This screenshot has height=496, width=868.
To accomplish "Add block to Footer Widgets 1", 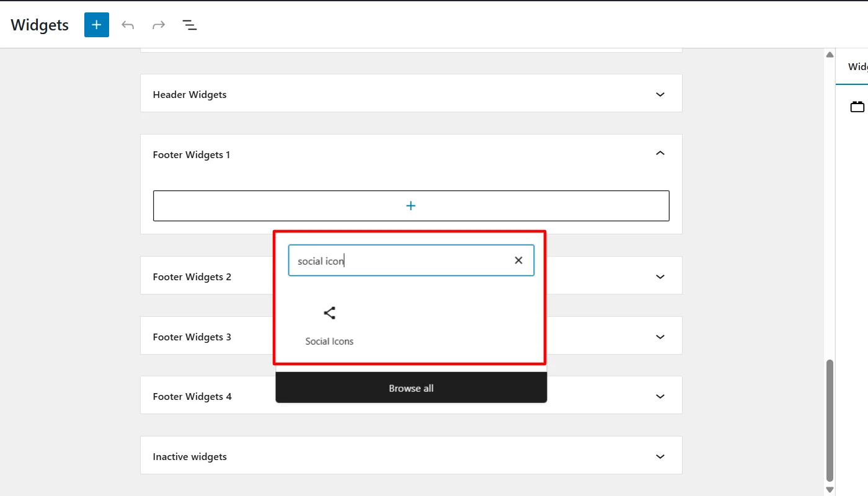I will coord(411,206).
